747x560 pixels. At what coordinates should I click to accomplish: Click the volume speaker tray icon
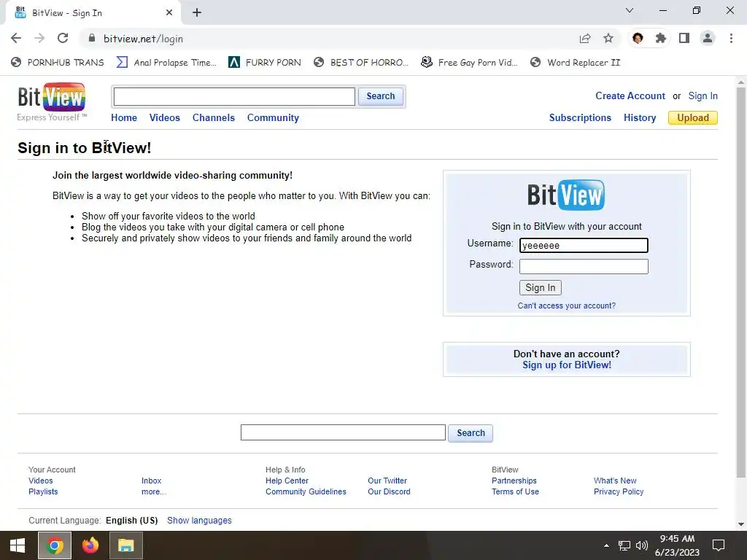[x=642, y=545]
